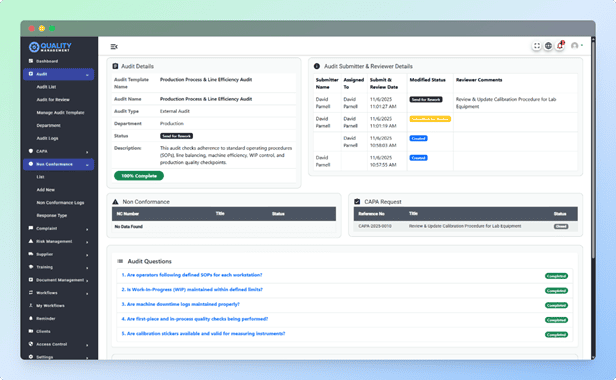Click the 100% Complete progress badge

click(x=139, y=176)
